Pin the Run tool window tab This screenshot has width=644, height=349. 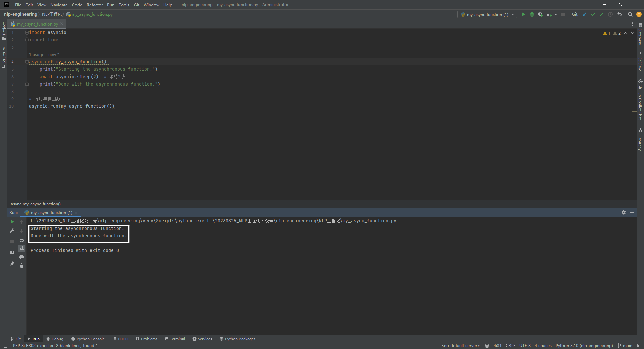pos(12,264)
